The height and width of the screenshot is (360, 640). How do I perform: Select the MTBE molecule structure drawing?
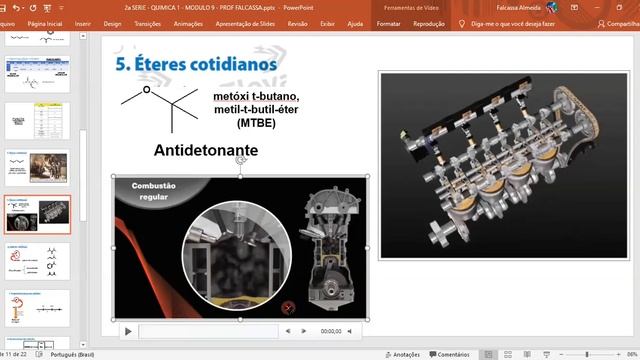pos(160,109)
